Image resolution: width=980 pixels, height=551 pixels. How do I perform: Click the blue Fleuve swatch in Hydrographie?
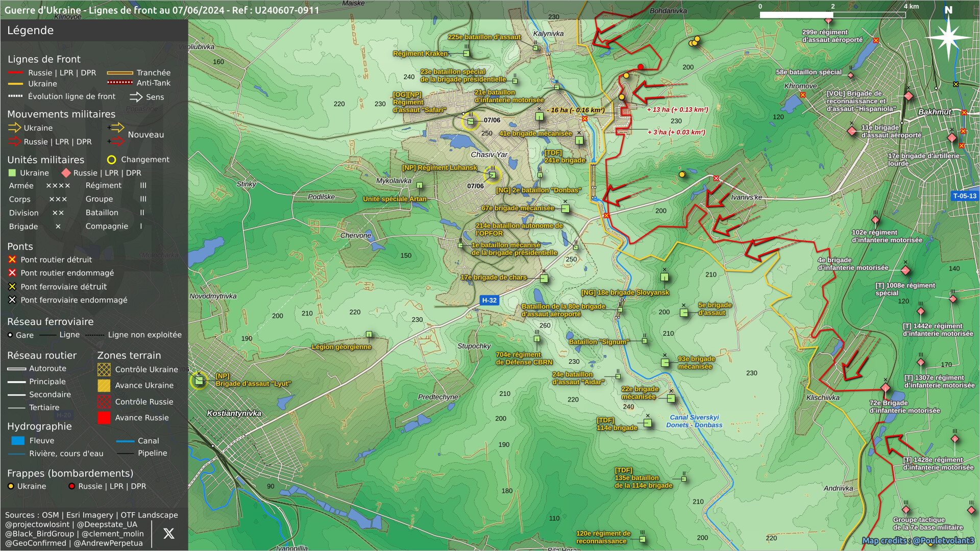click(18, 441)
